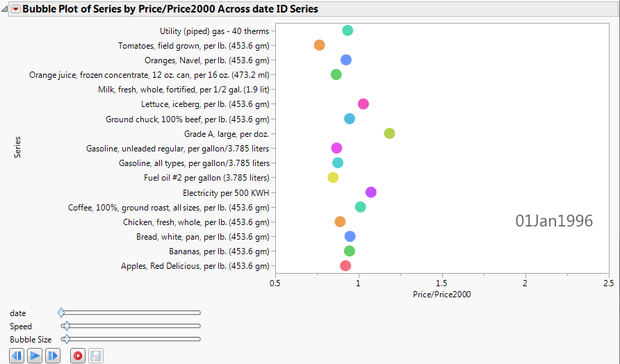This screenshot has height=364, width=620.
Task: Click the 01Jan1996 date label in plot
Action: (554, 221)
